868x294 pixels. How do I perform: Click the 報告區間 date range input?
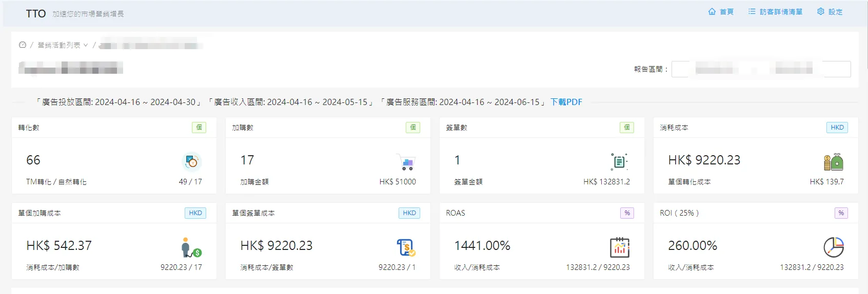[x=761, y=69]
